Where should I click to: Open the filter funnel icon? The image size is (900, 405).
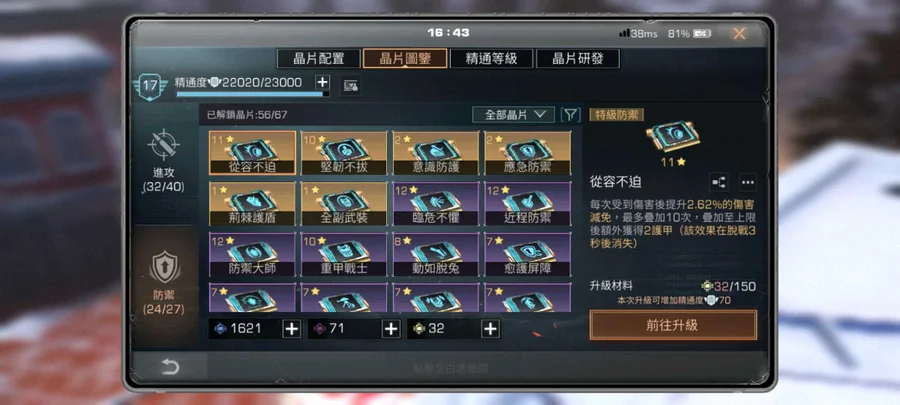(570, 115)
